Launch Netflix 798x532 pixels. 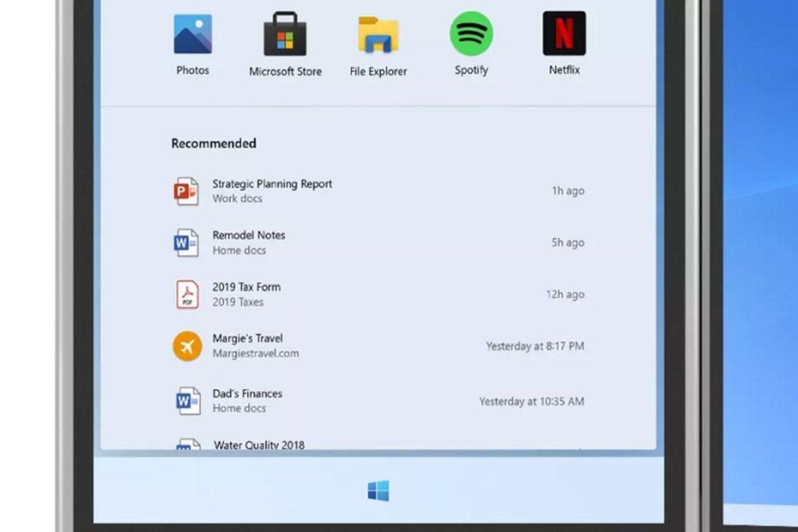(564, 33)
